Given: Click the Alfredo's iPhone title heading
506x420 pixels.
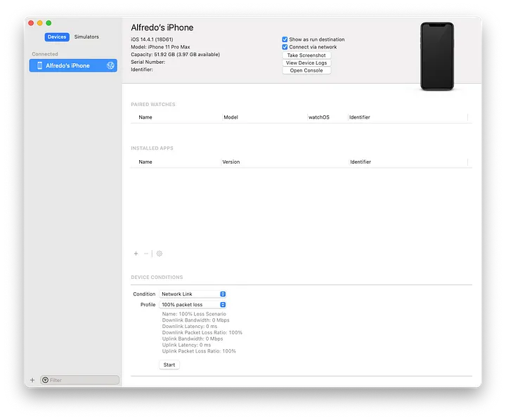Looking at the screenshot, I should [x=162, y=27].
